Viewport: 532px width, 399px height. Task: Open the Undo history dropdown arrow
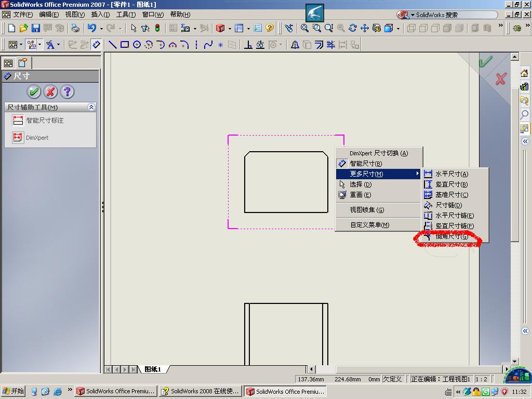click(x=101, y=29)
